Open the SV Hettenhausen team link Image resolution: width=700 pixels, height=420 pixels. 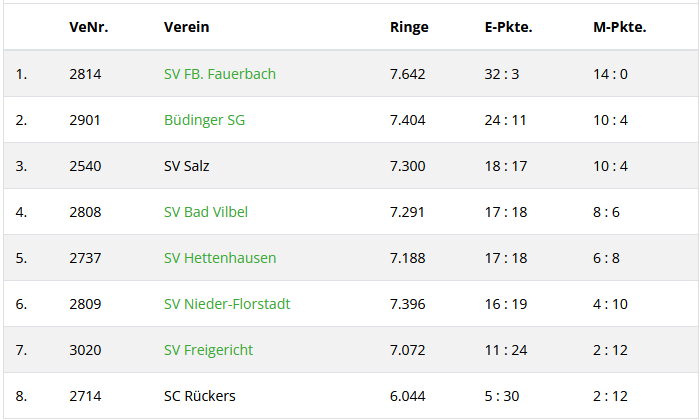[219, 258]
